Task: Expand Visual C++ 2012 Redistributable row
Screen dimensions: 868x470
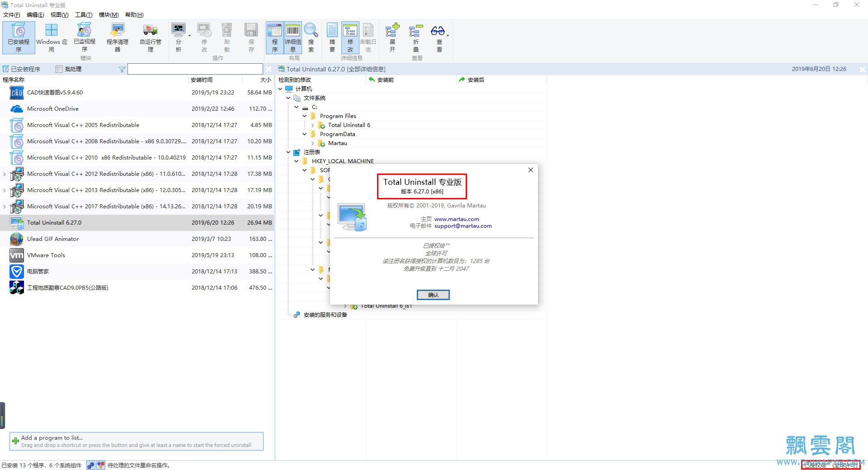Action: [x=5, y=174]
